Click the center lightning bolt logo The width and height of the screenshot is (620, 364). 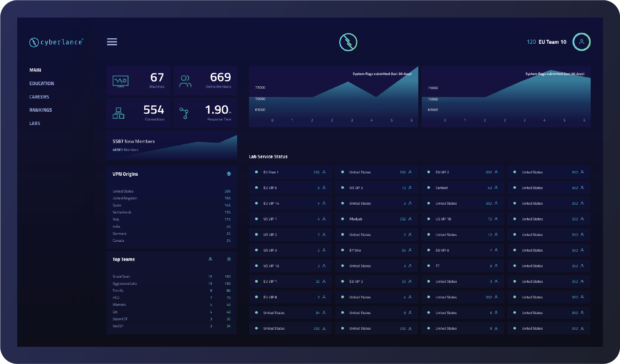(348, 42)
